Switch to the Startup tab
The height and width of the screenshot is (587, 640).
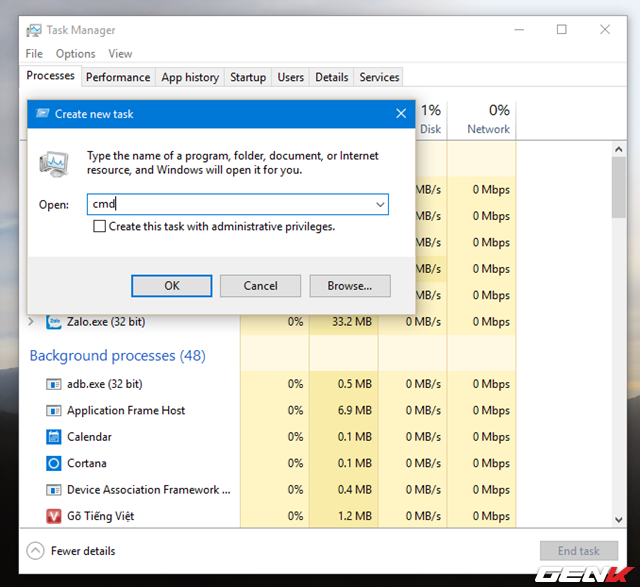coord(248,77)
